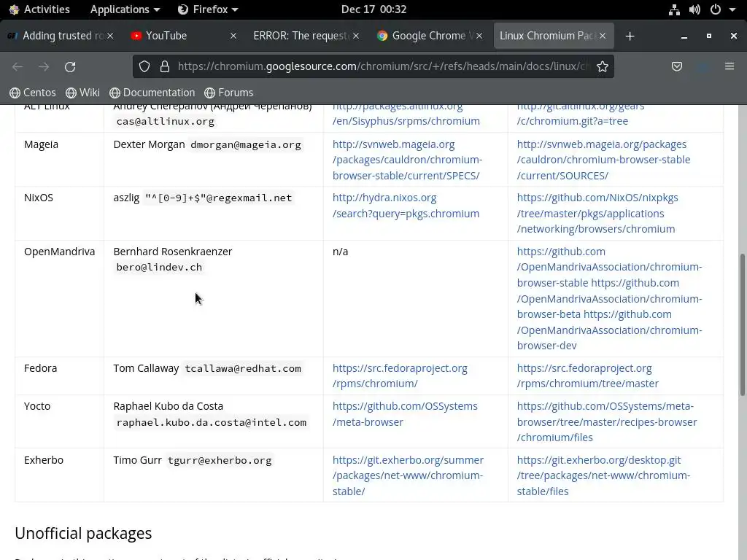Expand system menu arrow in top bar
Image resolution: width=747 pixels, height=560 pixels.
coord(732,9)
